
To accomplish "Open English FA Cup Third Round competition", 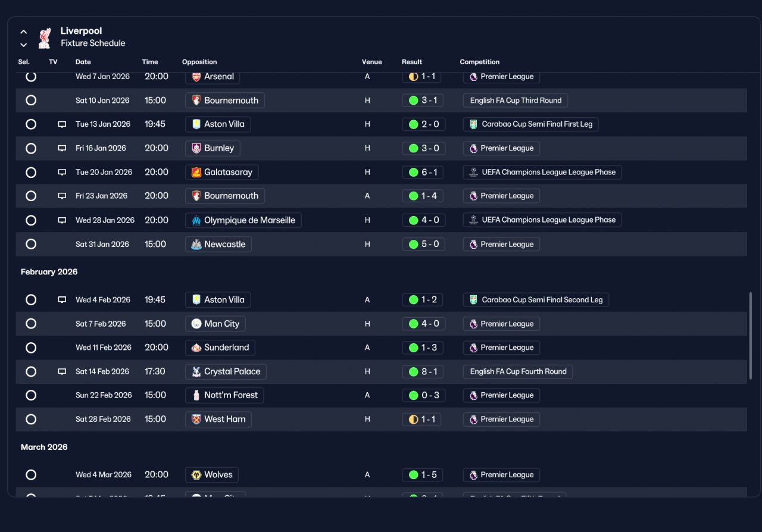I will click(516, 101).
